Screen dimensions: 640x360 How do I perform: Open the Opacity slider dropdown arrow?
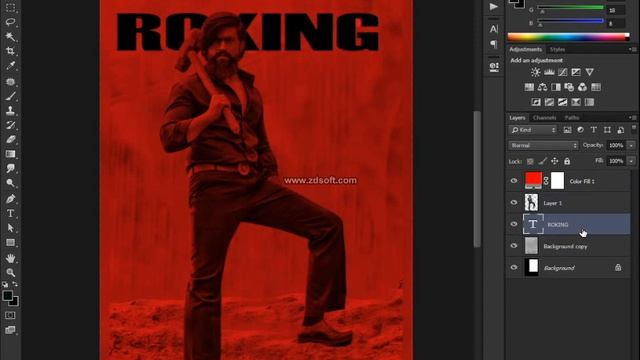(x=631, y=145)
